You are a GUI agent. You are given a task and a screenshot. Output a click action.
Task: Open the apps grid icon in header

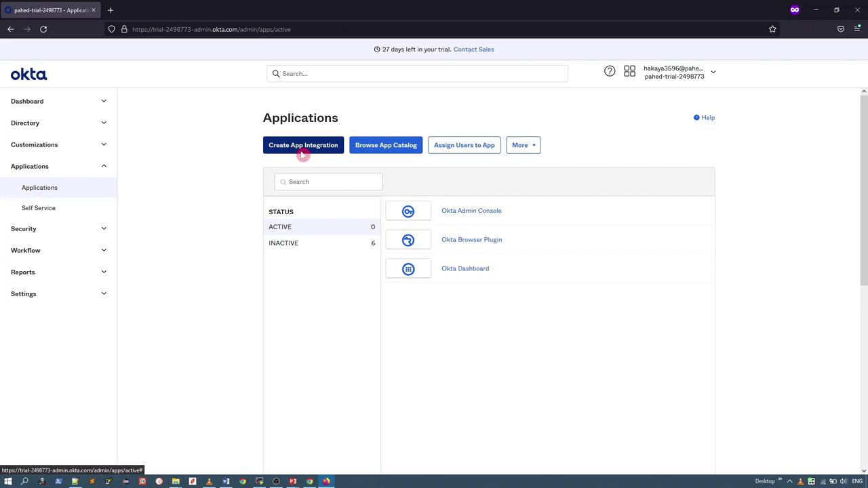(629, 71)
